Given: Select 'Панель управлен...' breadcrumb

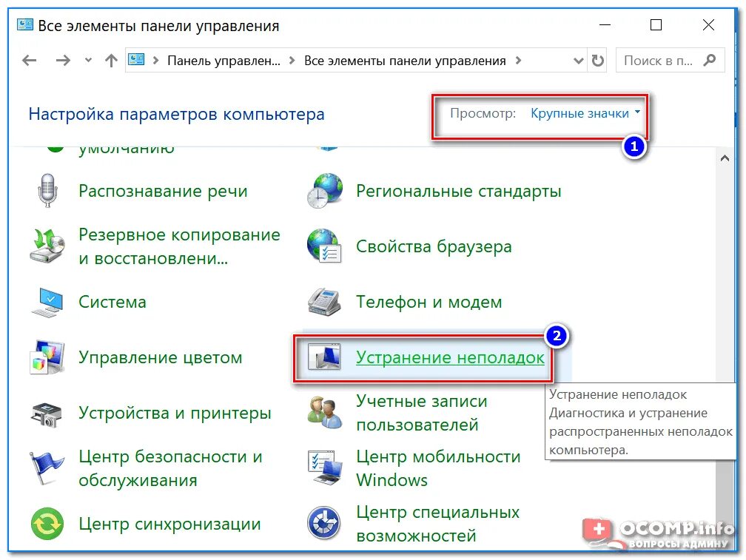Looking at the screenshot, I should [x=224, y=61].
